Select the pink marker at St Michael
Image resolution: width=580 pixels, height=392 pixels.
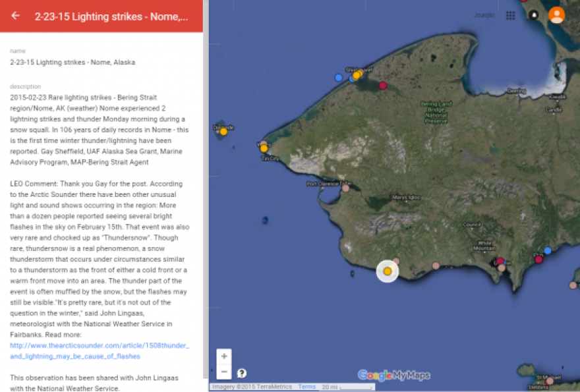(550, 381)
